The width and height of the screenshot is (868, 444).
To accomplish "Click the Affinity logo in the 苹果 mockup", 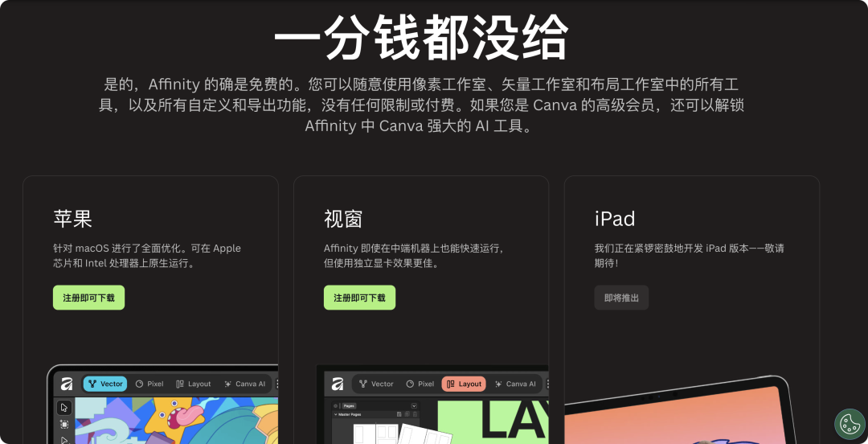I will pos(67,384).
